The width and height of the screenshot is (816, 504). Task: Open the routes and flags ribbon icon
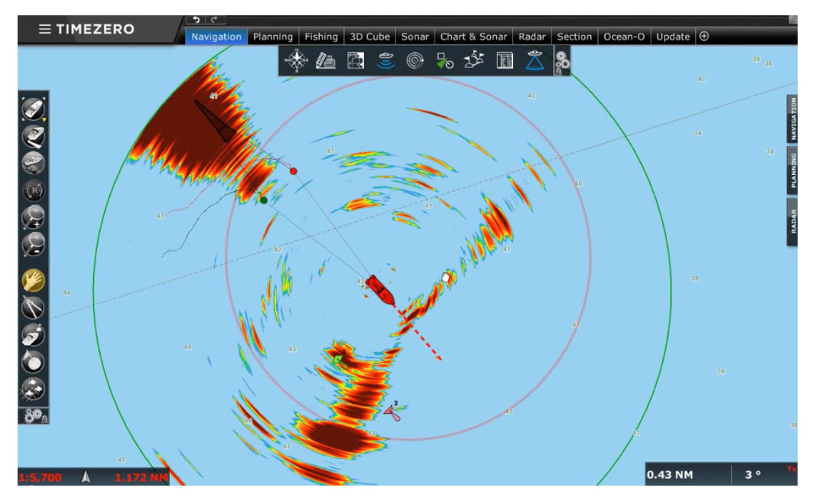[x=474, y=61]
